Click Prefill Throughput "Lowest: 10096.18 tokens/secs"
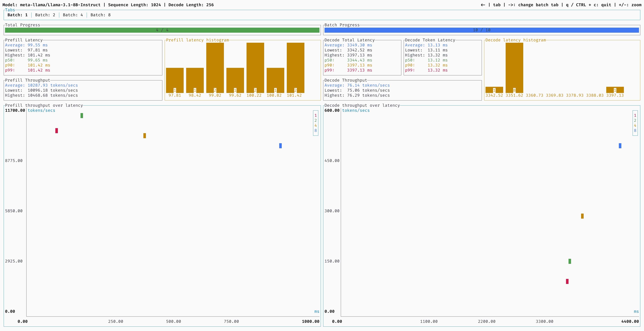Image resolution: width=644 pixels, height=331 pixels. click(x=41, y=90)
